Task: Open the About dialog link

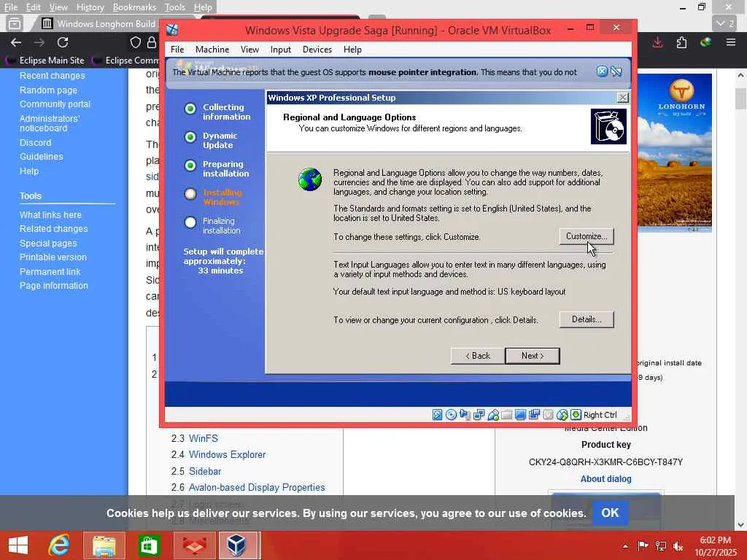Action: [606, 479]
